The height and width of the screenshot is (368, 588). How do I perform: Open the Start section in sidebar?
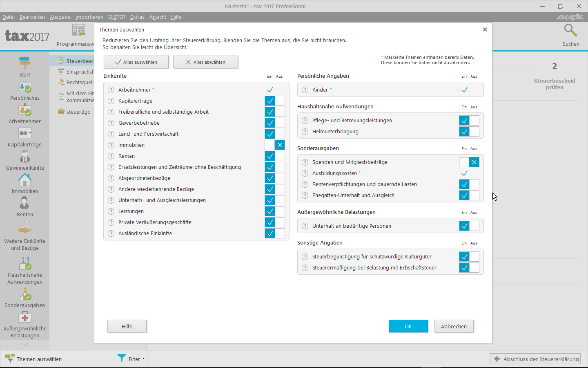tap(24, 63)
